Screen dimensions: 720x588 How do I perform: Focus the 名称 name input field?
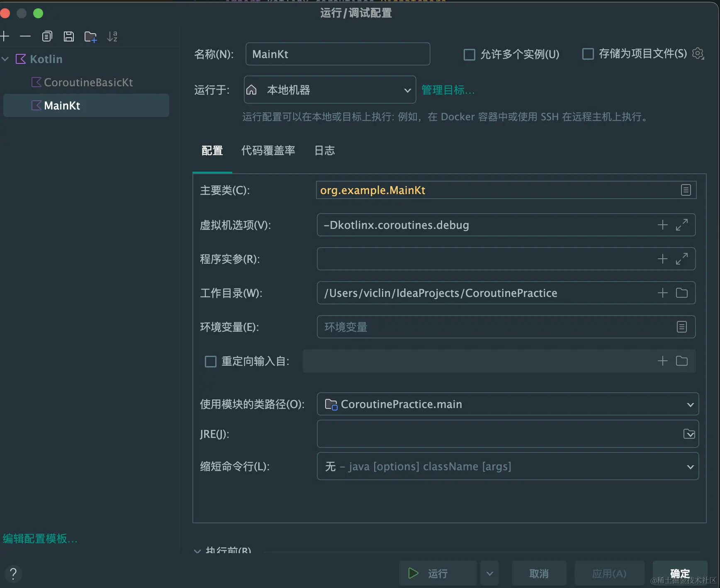[x=338, y=54]
